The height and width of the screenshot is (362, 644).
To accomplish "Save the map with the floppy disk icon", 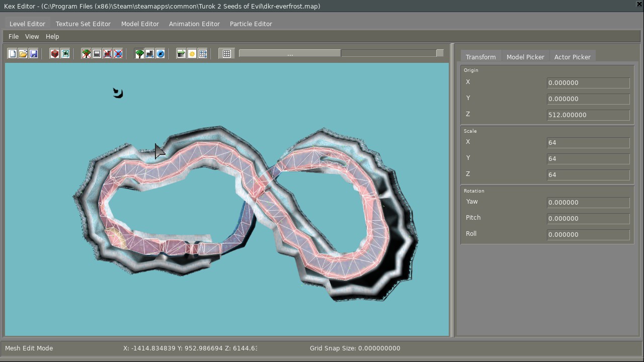I will tap(34, 53).
